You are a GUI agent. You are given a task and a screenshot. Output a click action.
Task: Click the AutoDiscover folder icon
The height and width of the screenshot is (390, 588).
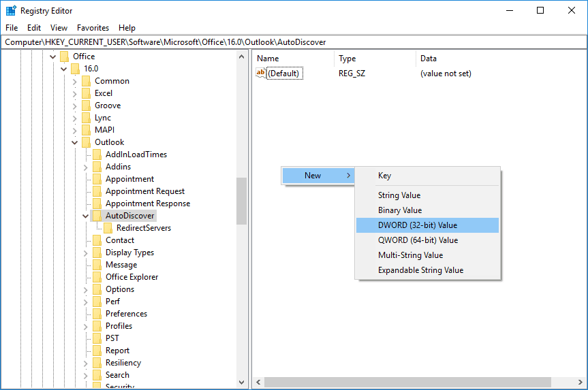pos(97,216)
